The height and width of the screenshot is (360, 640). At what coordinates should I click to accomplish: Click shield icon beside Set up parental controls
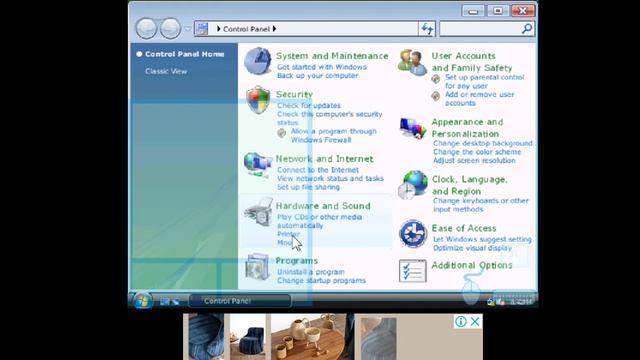pos(436,79)
